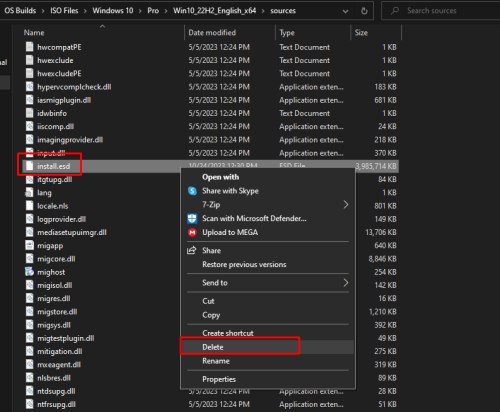The image size is (500, 412).
Task: Expand breadcrumb chevron after Pro
Action: tap(166, 11)
